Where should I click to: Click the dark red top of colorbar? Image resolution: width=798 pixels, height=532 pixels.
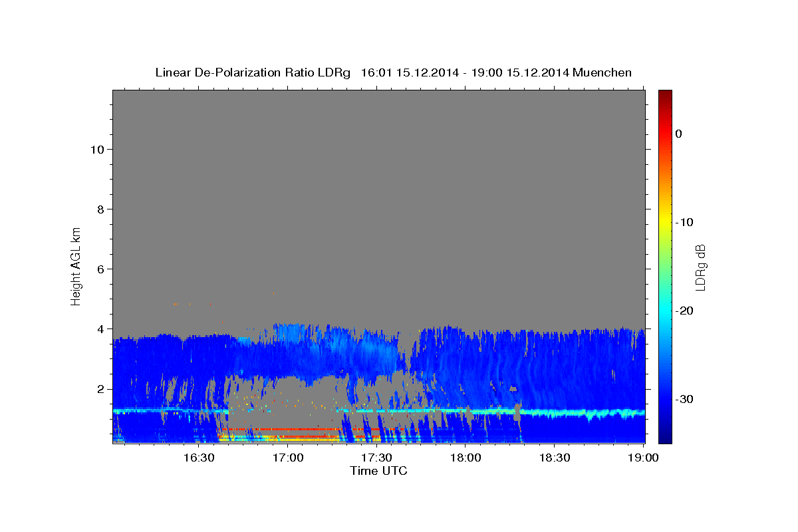[x=665, y=94]
